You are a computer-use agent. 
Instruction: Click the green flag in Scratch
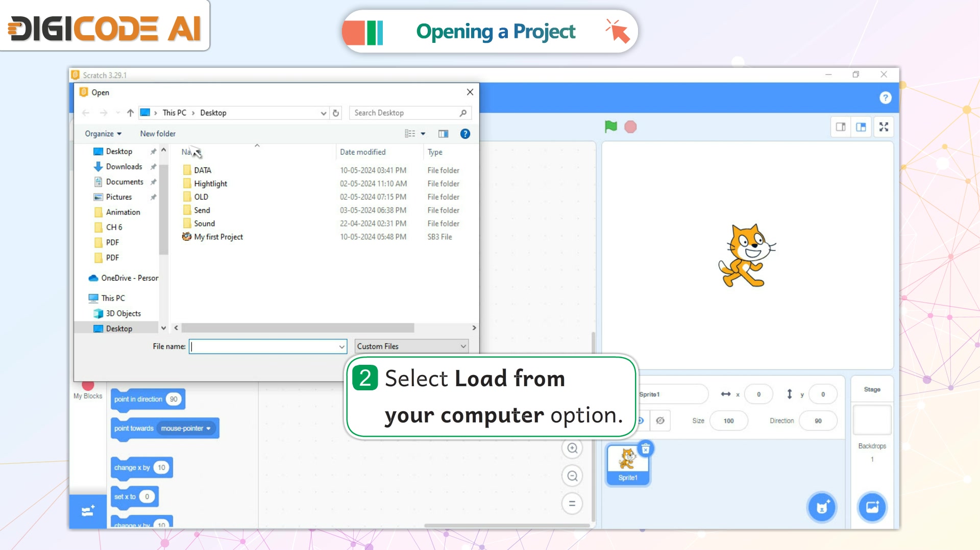click(x=610, y=127)
